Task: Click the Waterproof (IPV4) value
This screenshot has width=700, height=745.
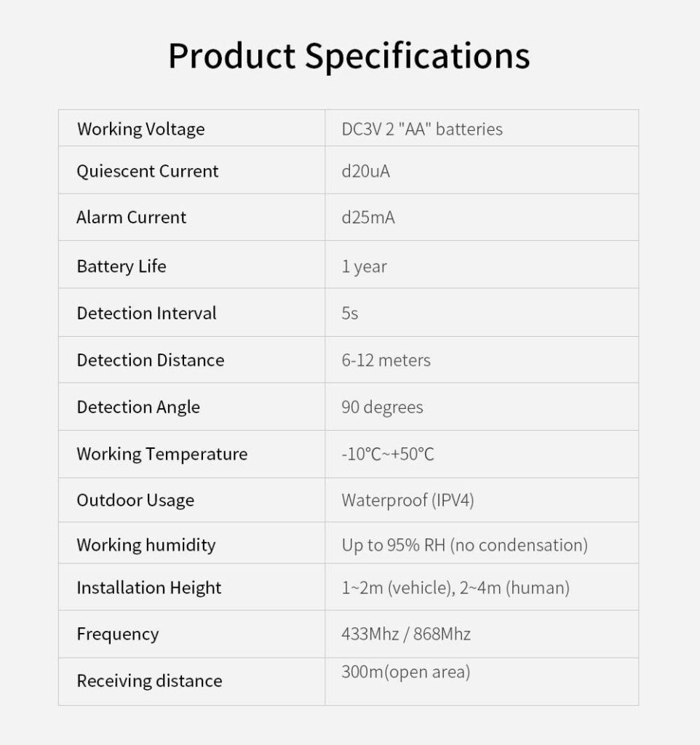Action: point(408,501)
